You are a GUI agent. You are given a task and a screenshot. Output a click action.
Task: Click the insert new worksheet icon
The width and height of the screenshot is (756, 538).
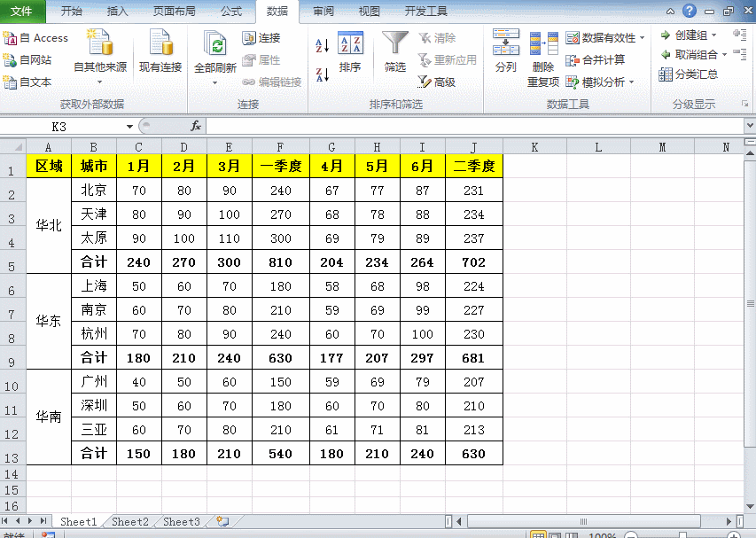click(x=222, y=521)
